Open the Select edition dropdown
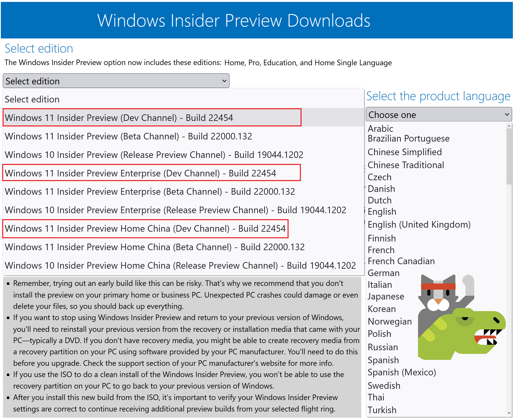This screenshot has width=513, height=420. tap(116, 81)
